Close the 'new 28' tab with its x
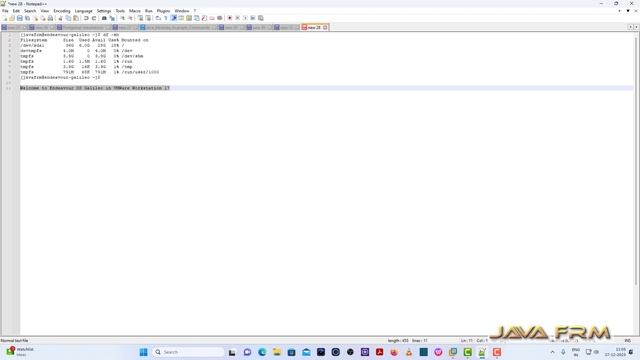640x360 pixels. click(325, 27)
